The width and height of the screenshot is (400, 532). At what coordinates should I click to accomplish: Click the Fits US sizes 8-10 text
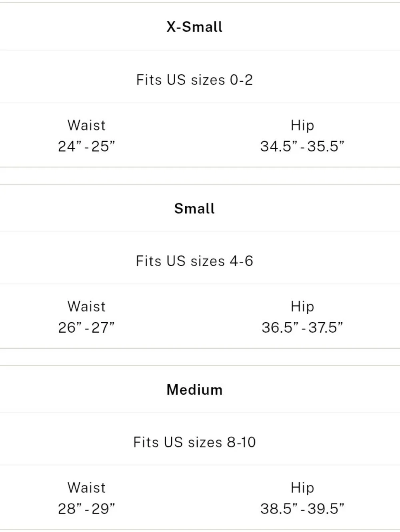pos(194,442)
